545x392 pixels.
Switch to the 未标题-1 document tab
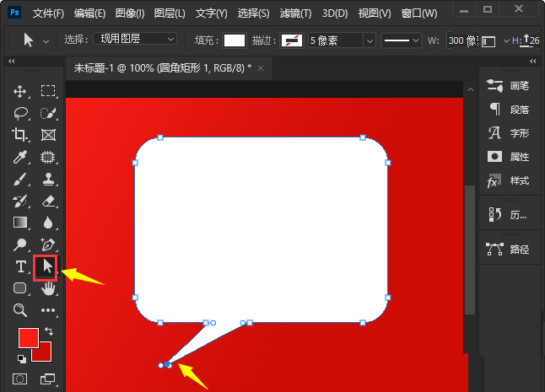162,68
